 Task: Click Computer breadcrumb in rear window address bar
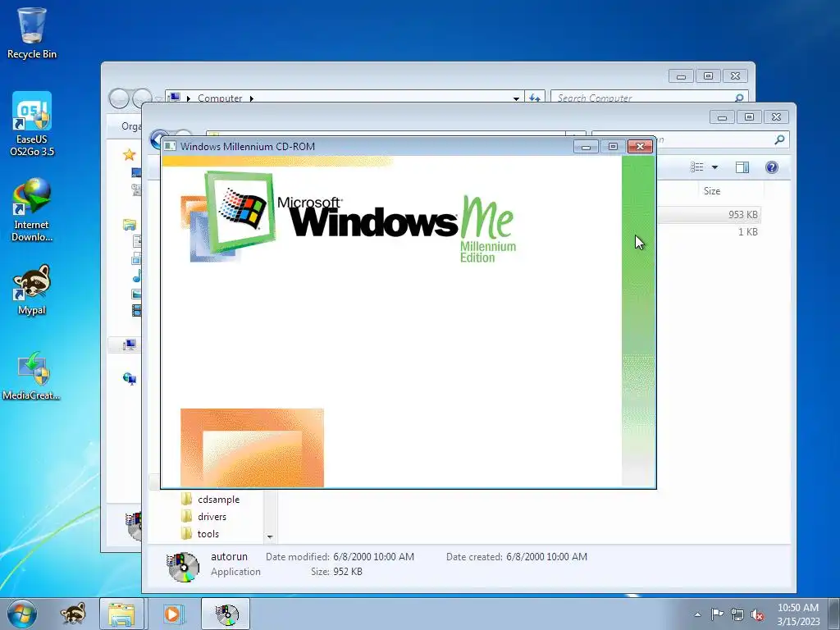coord(220,98)
